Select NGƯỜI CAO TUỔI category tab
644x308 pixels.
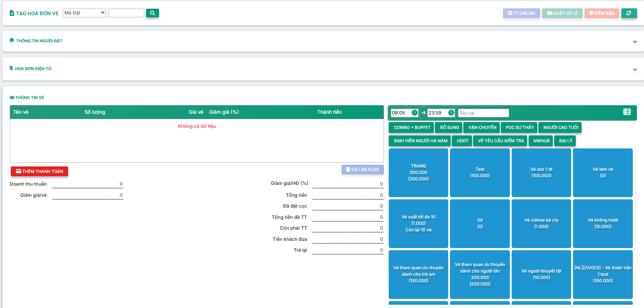click(560, 127)
